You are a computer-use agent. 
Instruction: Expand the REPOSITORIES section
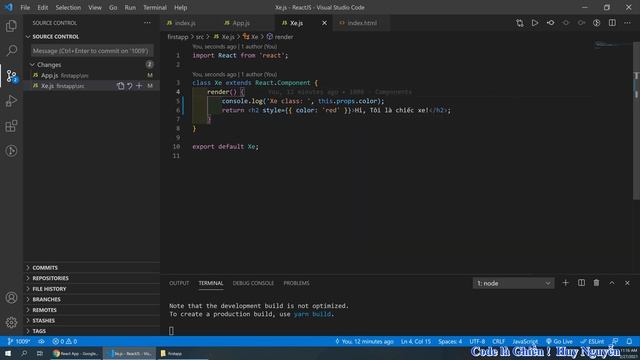[50, 278]
